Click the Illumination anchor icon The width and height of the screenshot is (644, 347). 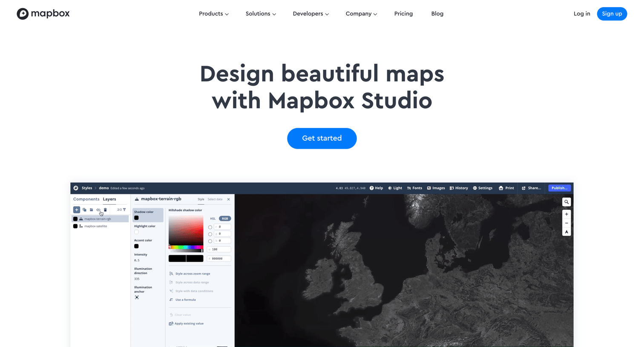[x=137, y=298]
